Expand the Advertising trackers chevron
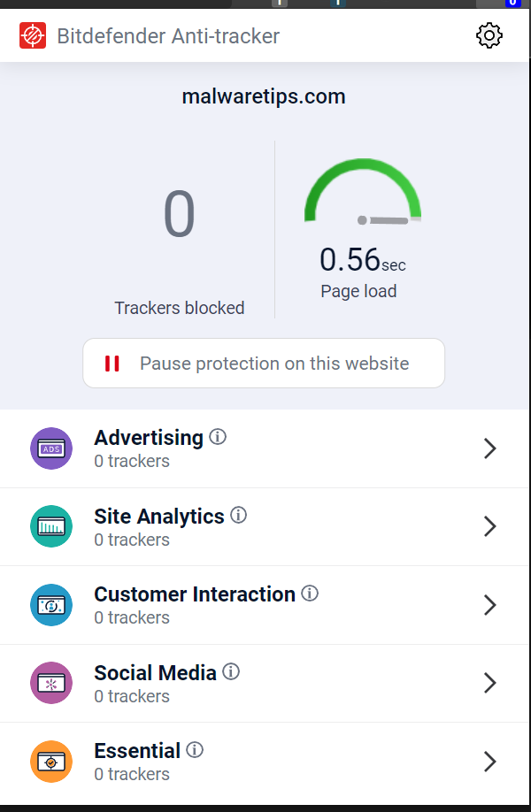 tap(490, 448)
